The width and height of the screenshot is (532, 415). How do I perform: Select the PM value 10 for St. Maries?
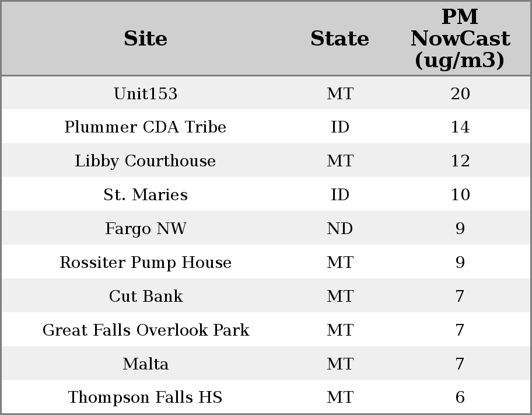pyautogui.click(x=460, y=195)
